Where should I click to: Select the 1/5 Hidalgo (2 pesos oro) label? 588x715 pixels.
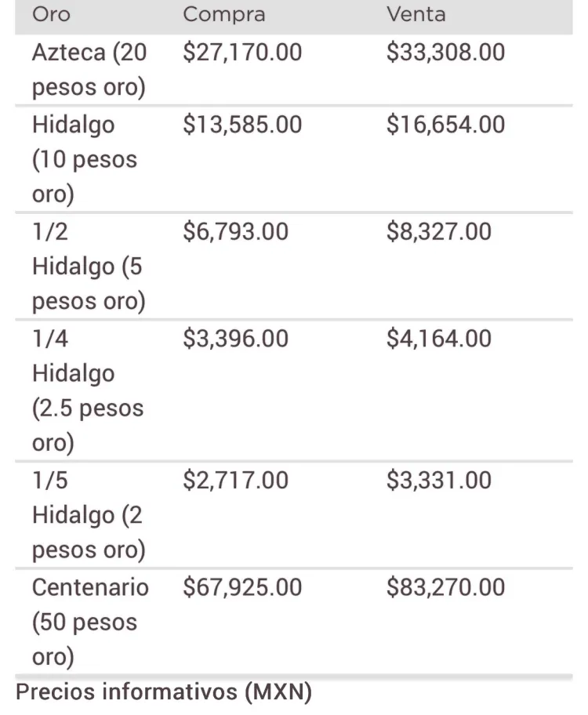click(x=89, y=515)
